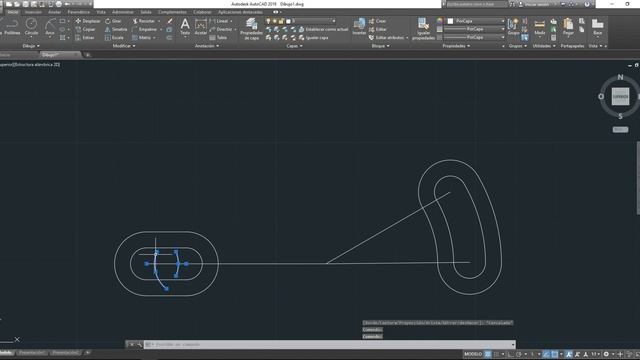
Task: Open Propiedades de capa panel
Action: 251,29
